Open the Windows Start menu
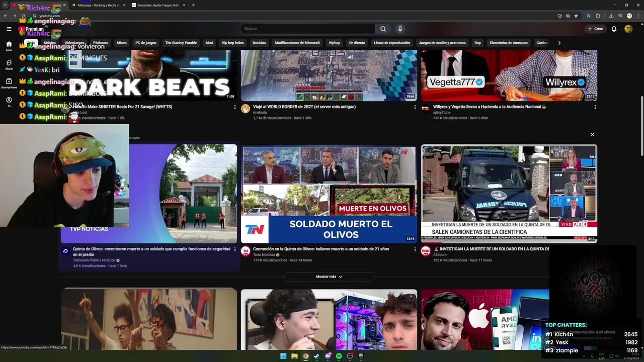The width and height of the screenshot is (644, 362). (x=283, y=356)
